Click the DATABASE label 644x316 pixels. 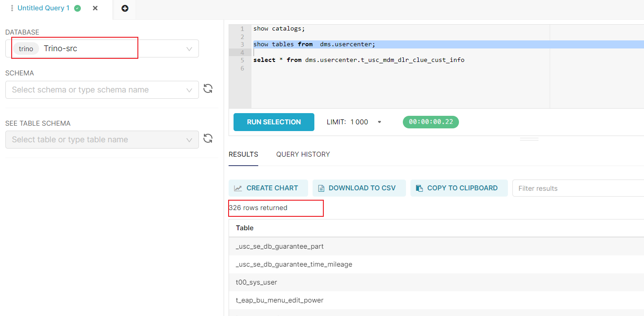click(x=22, y=32)
